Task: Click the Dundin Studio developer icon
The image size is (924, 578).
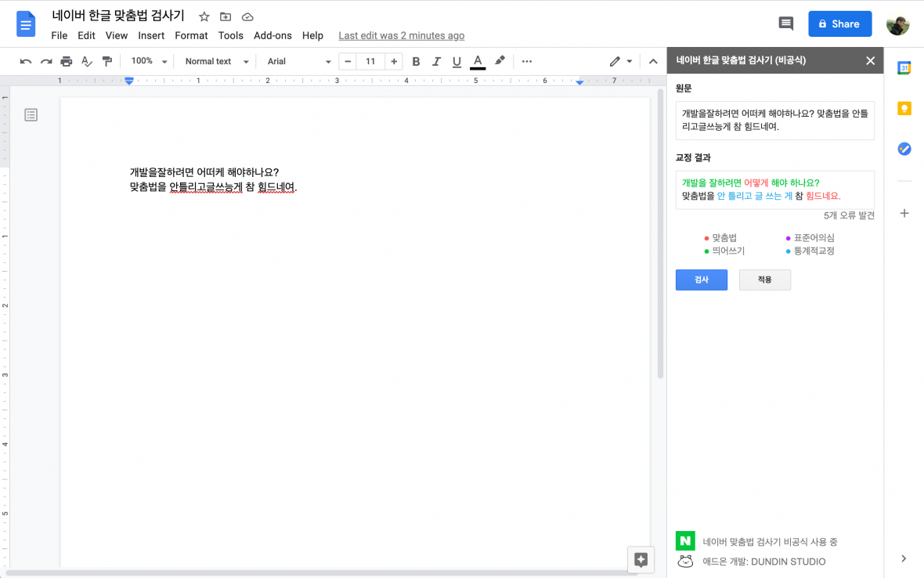Action: (x=685, y=562)
